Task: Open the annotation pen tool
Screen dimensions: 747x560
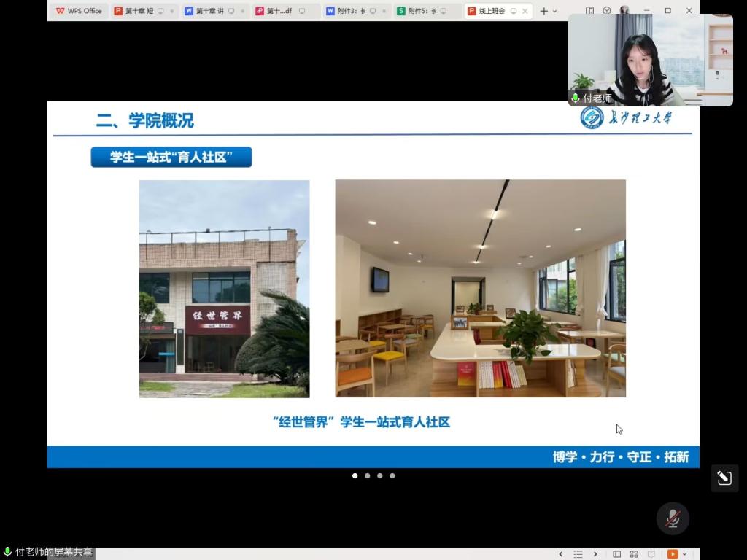Action: point(724,478)
